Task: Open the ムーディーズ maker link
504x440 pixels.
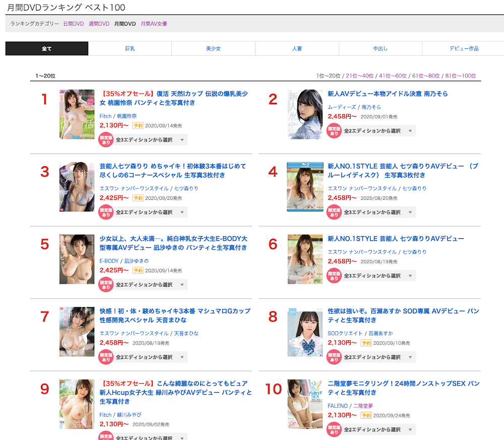Action: pyautogui.click(x=342, y=107)
